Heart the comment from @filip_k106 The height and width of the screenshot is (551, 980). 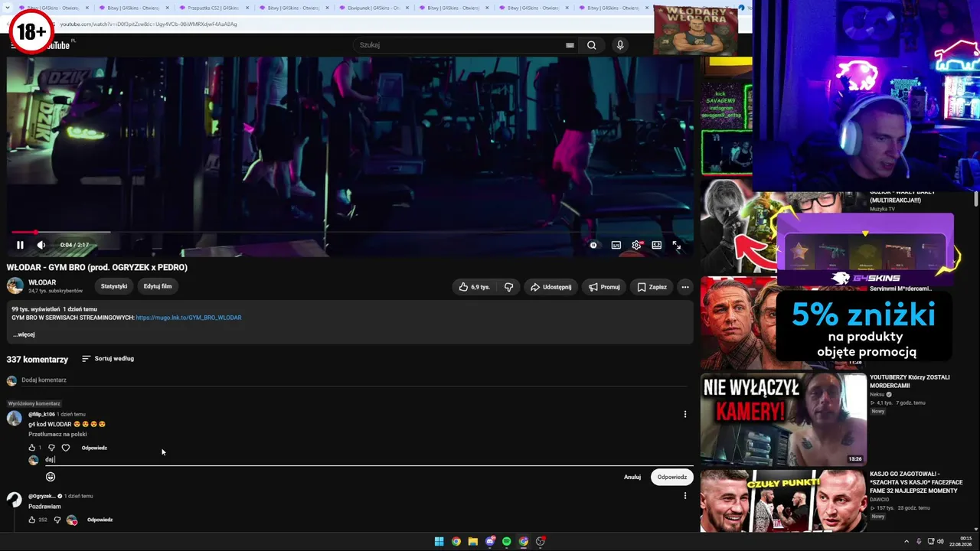click(66, 448)
